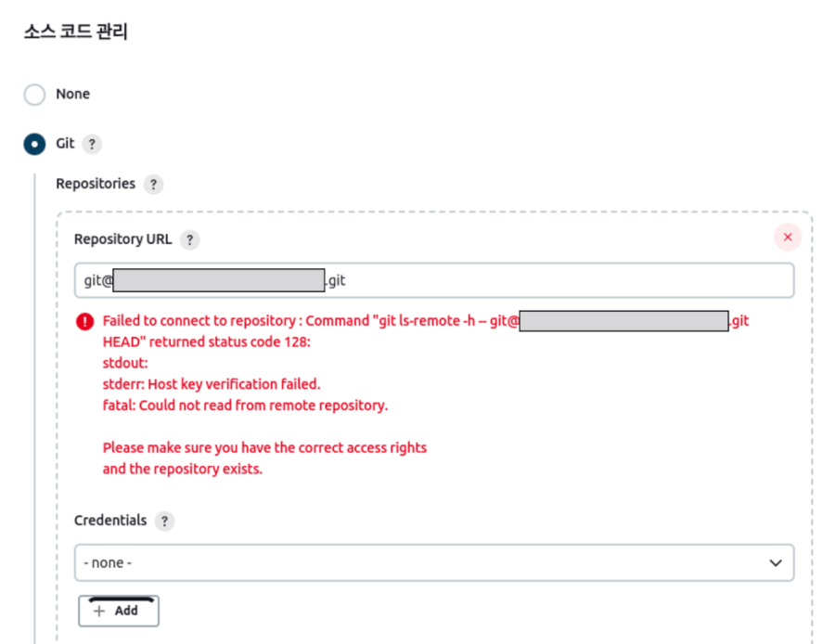View the Repository URL help icon
This screenshot has height=644, width=835.
pos(189,239)
